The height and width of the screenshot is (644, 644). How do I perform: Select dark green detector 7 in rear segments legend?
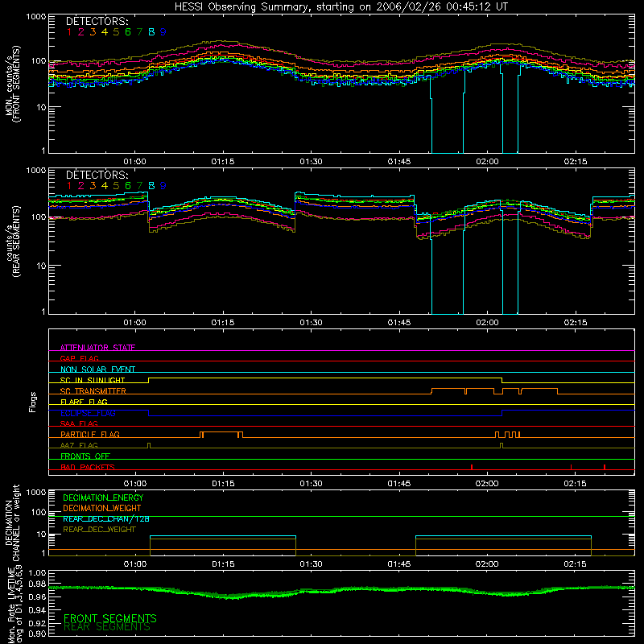coord(139,186)
